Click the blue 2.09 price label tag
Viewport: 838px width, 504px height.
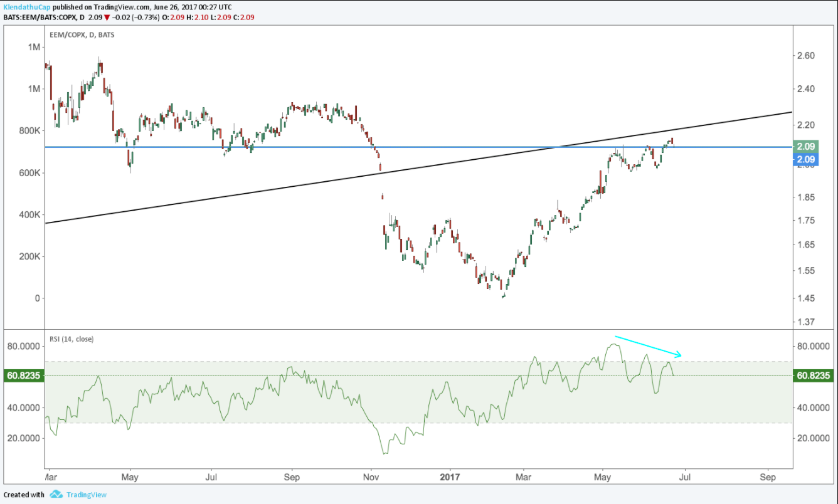(x=805, y=160)
